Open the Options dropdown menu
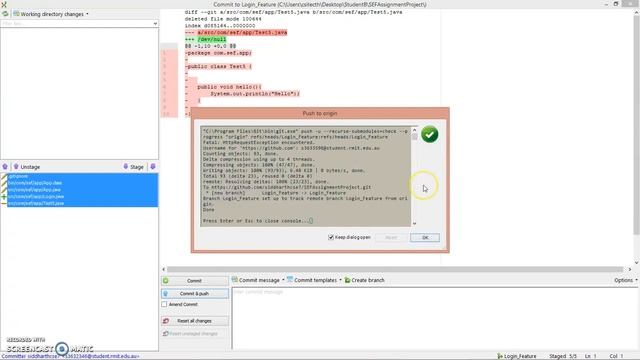 click(x=625, y=280)
